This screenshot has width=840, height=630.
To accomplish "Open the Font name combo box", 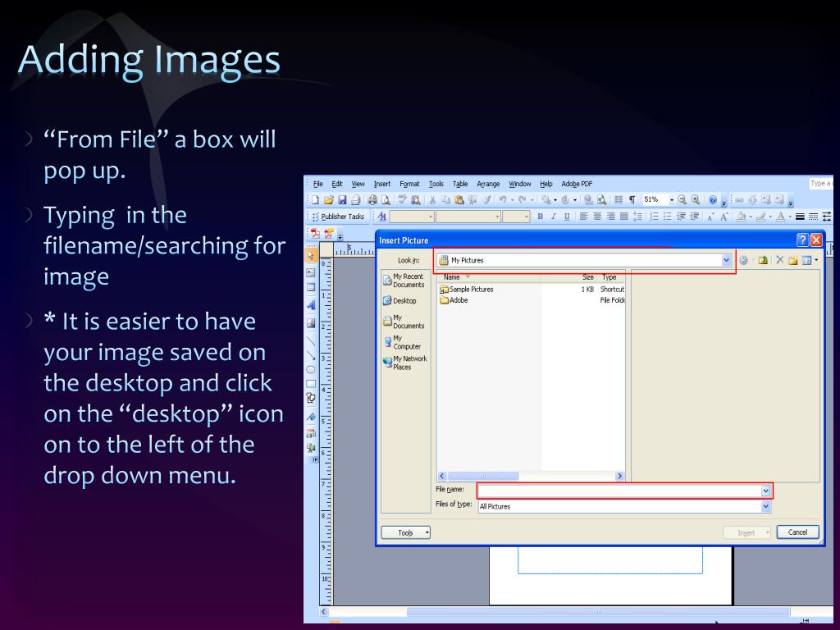I will pos(468,217).
